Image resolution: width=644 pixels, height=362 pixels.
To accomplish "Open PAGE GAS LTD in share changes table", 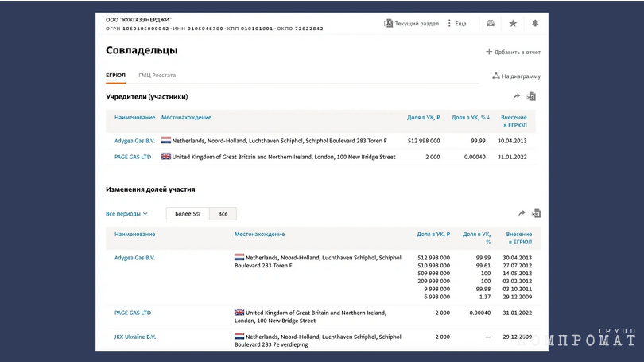I will pyautogui.click(x=133, y=313).
